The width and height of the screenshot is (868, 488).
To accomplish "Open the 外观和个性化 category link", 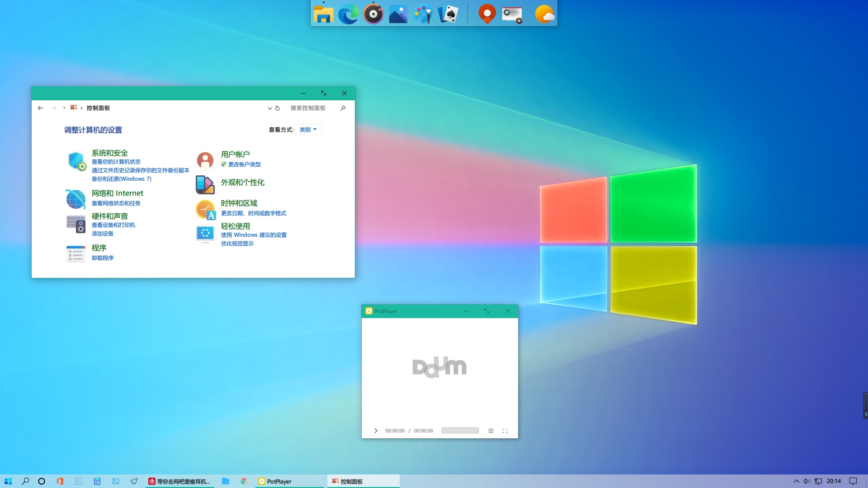I will tap(242, 183).
